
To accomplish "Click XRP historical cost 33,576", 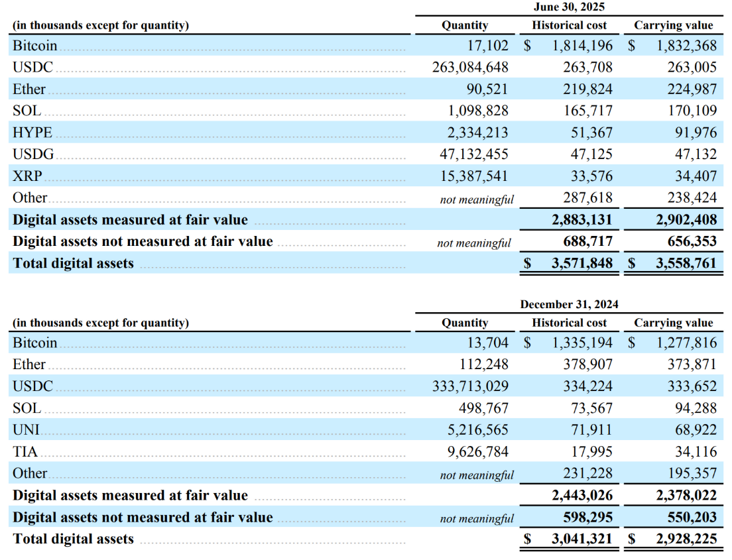I will tap(591, 176).
